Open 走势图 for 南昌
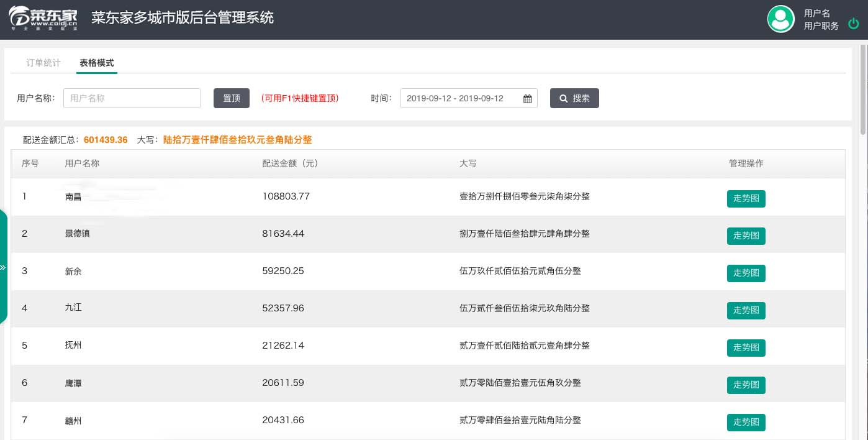The height and width of the screenshot is (440, 868). [746, 199]
